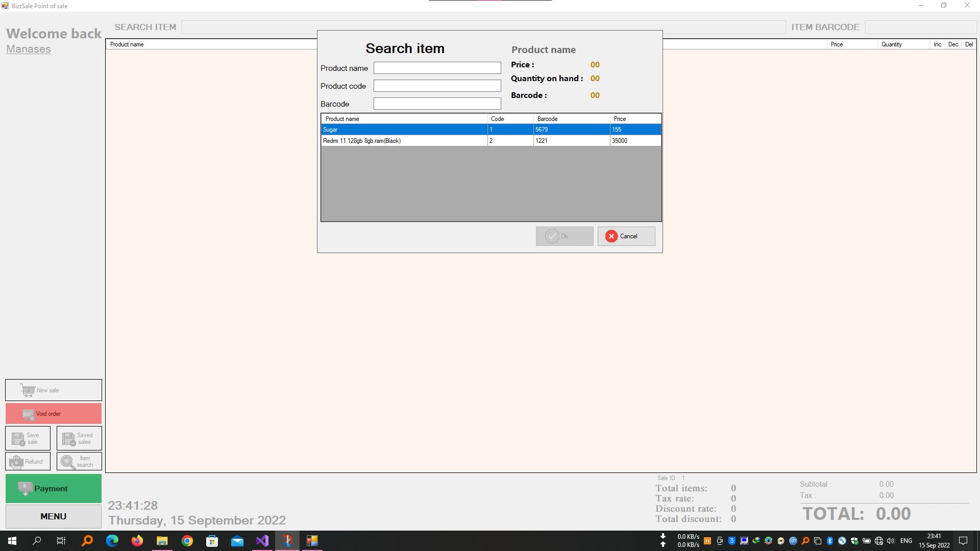Click the Manases user link

pos(29,49)
